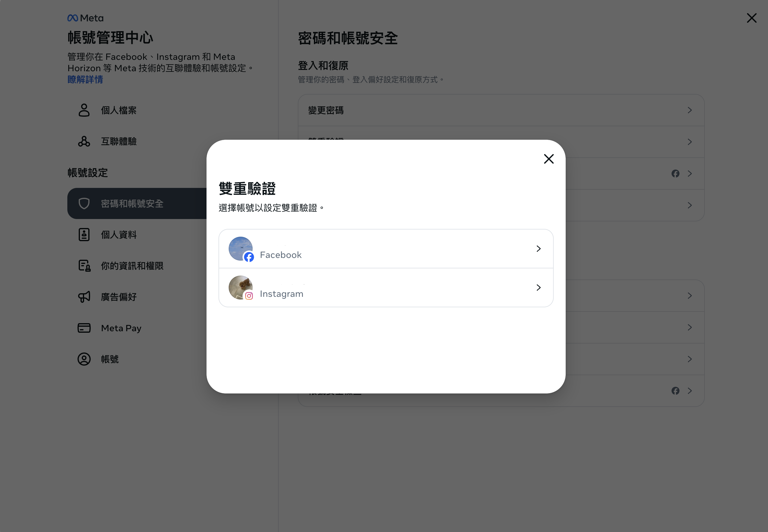Image resolution: width=768 pixels, height=532 pixels.
Task: Open 廣告偏好 in the sidebar
Action: point(137,297)
